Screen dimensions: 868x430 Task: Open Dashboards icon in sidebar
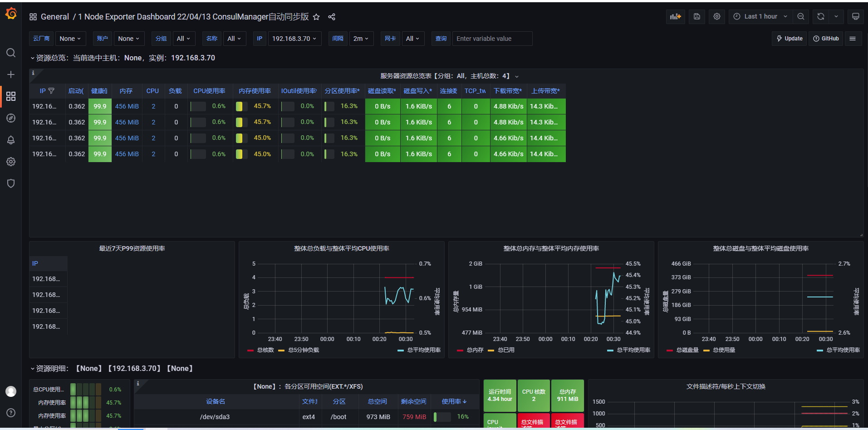11,96
